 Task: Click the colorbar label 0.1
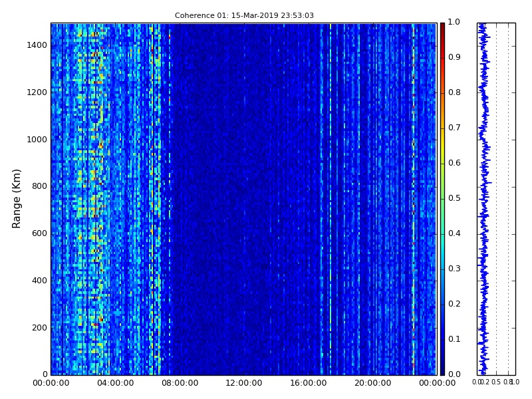454,339
